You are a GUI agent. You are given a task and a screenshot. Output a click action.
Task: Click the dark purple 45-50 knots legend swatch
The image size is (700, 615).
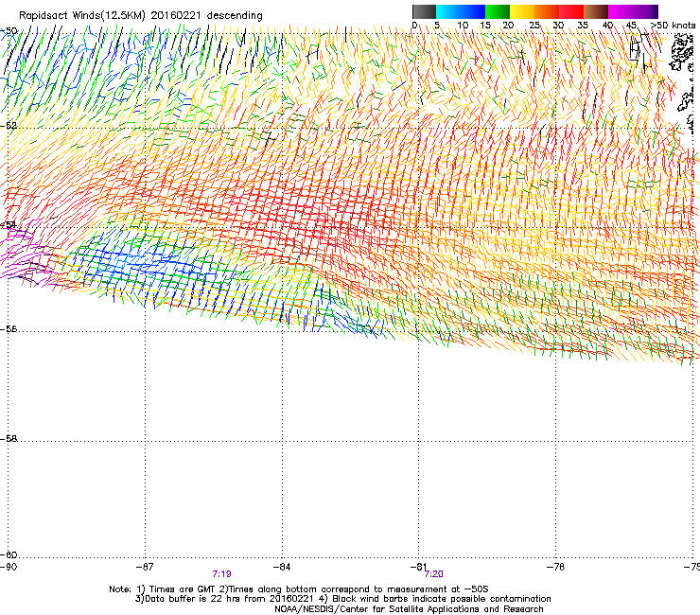(645, 11)
